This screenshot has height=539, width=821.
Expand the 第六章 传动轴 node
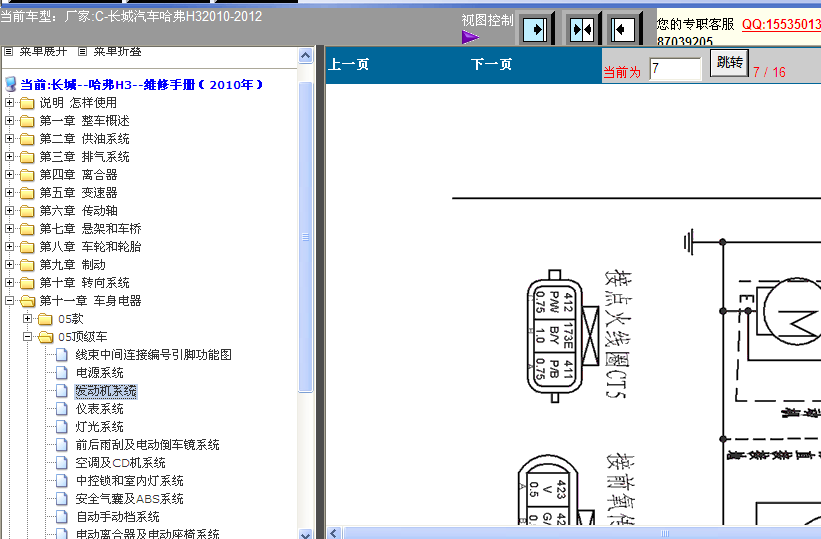click(9, 211)
